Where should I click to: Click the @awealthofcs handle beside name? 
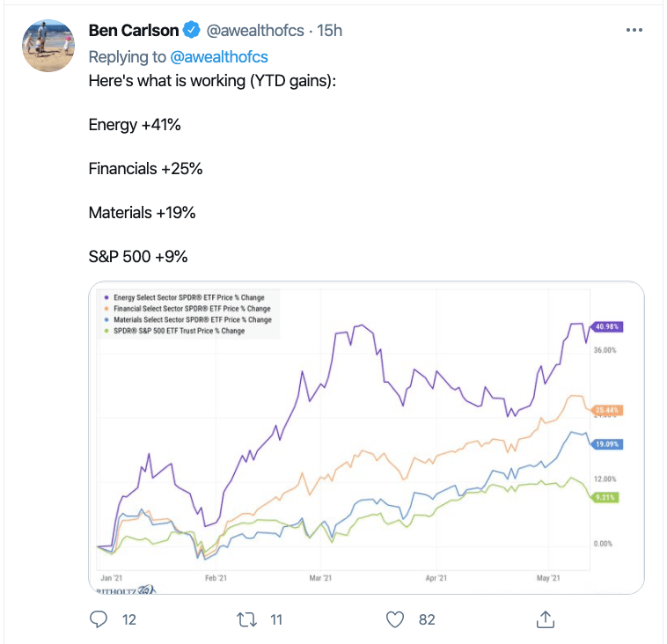[255, 31]
